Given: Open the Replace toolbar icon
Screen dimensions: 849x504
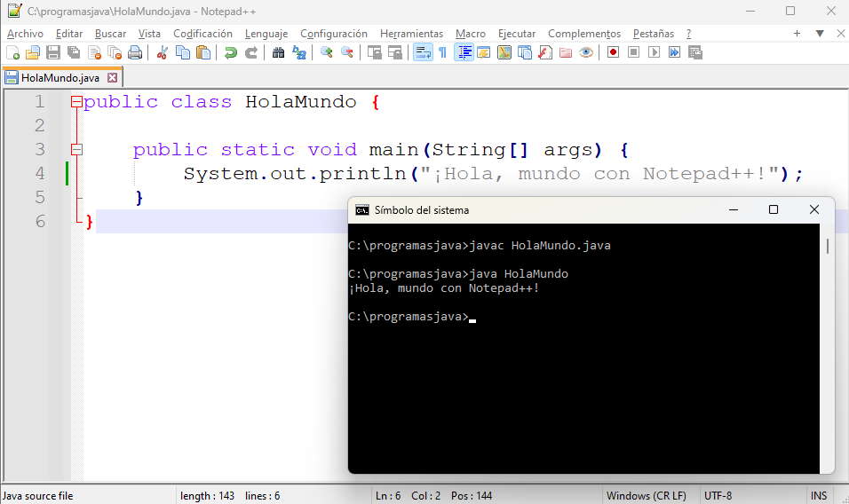Looking at the screenshot, I should point(299,52).
